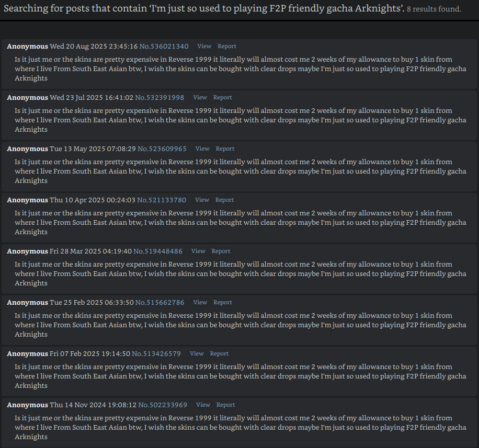479x448 pixels.
Task: Open View for post No.519448486
Action: click(198, 251)
